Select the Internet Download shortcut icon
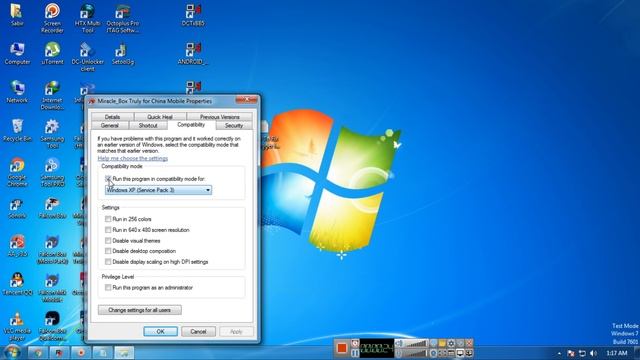Image resolution: width=640 pixels, height=360 pixels. pyautogui.click(x=52, y=95)
